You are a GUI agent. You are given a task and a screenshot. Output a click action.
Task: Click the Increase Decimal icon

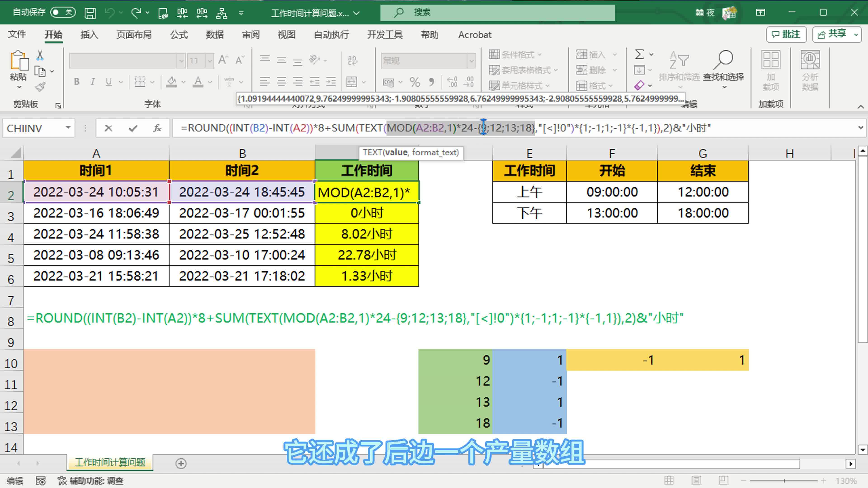click(x=452, y=82)
